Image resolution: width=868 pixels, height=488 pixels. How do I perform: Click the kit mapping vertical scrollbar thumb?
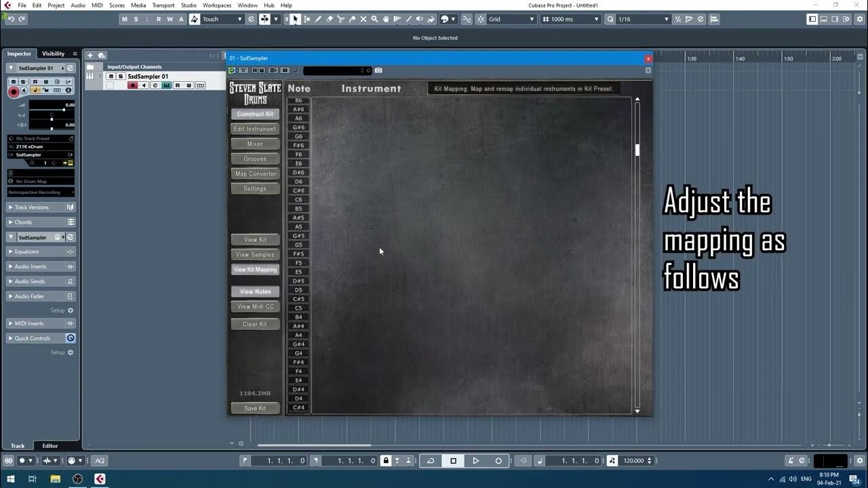coord(637,150)
